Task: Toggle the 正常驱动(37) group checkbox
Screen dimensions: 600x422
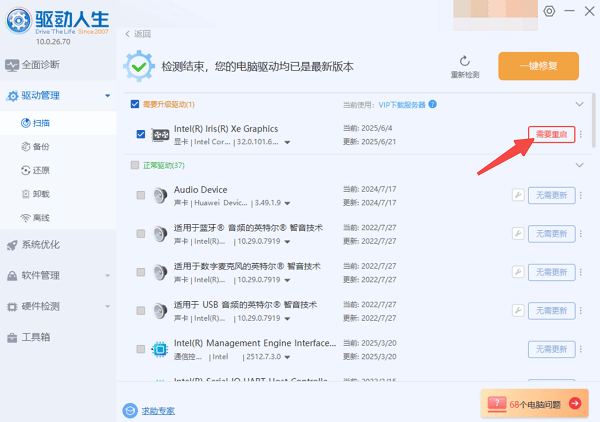Action: point(135,165)
